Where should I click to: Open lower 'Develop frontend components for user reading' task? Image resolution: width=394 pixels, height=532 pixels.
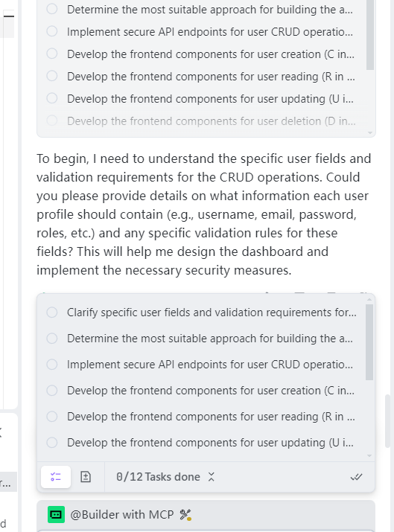point(211,417)
